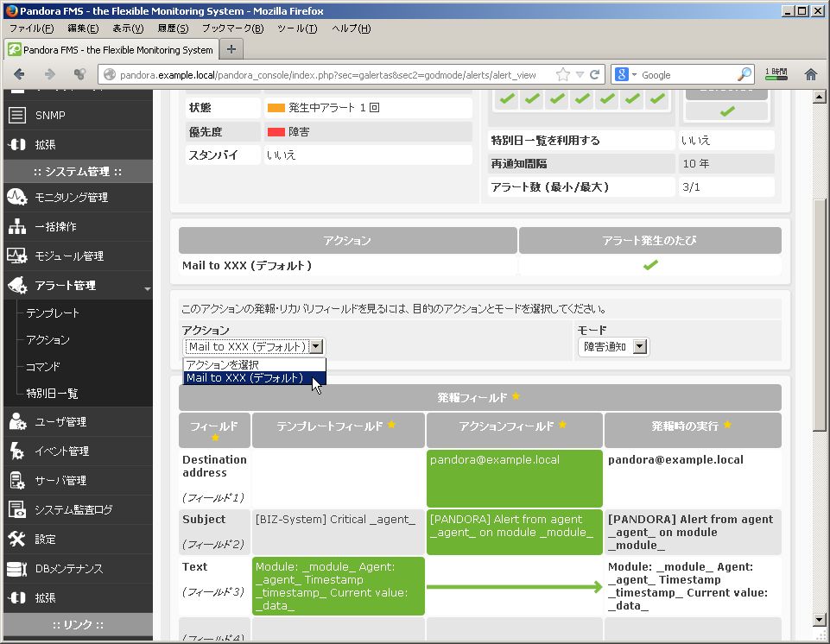The width and height of the screenshot is (830, 644).
Task: Click the lower 拡張 plug icon
Action: pos(17,597)
